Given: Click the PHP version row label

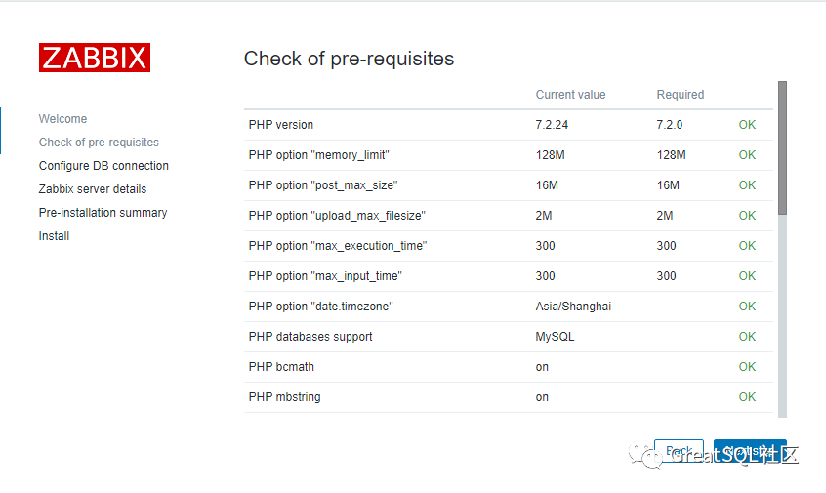Looking at the screenshot, I should pos(281,125).
